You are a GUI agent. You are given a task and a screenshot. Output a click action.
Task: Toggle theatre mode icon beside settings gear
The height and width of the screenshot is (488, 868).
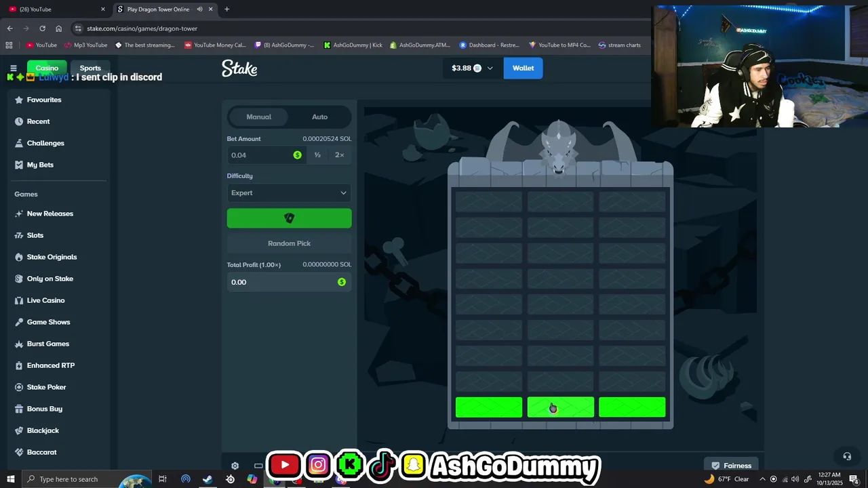point(258,466)
